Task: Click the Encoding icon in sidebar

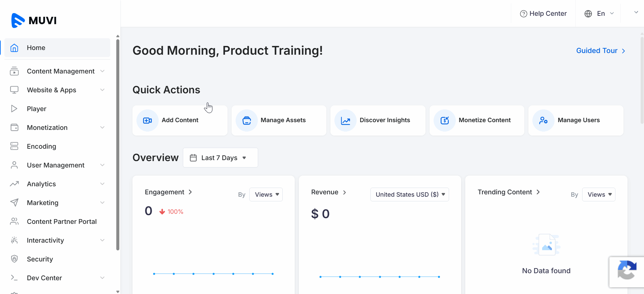Action: click(x=14, y=146)
